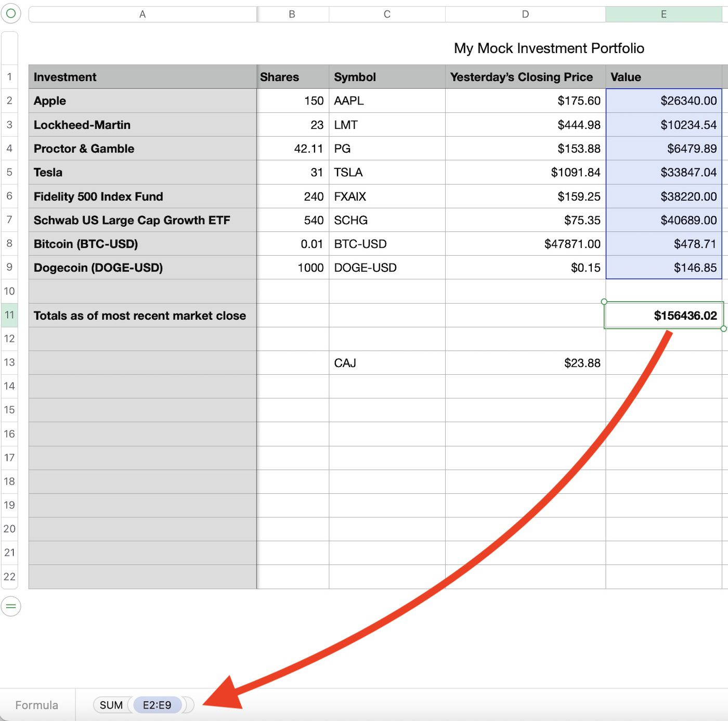
Task: Select row 2 header
Action: click(x=9, y=101)
